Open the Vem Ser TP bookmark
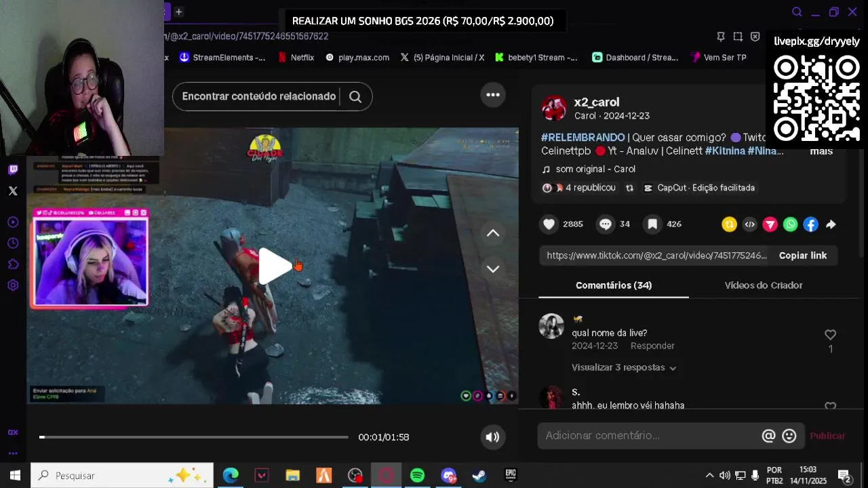The height and width of the screenshot is (488, 868). coord(718,58)
